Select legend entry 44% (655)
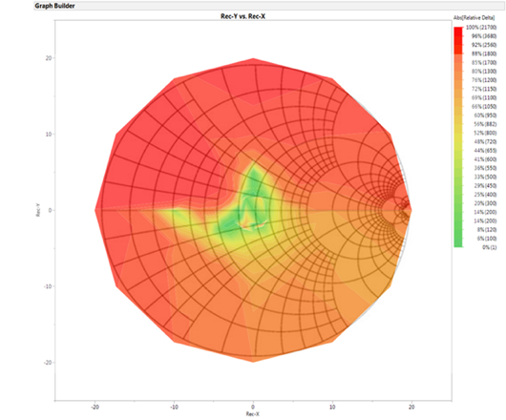 tap(485, 151)
